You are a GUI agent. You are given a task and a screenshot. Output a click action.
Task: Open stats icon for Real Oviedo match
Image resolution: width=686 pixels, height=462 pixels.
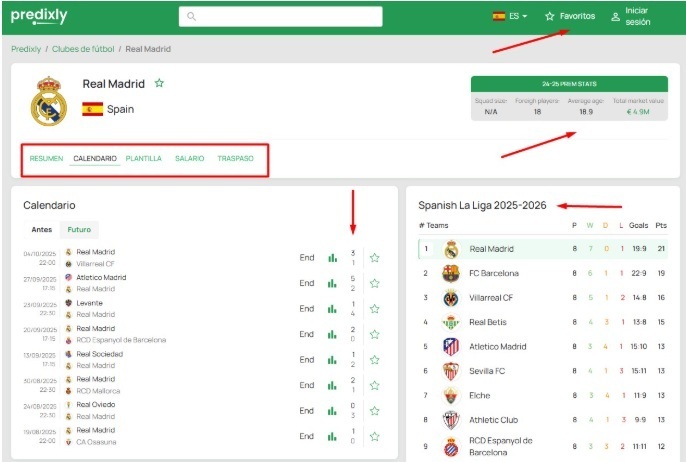[x=333, y=410]
